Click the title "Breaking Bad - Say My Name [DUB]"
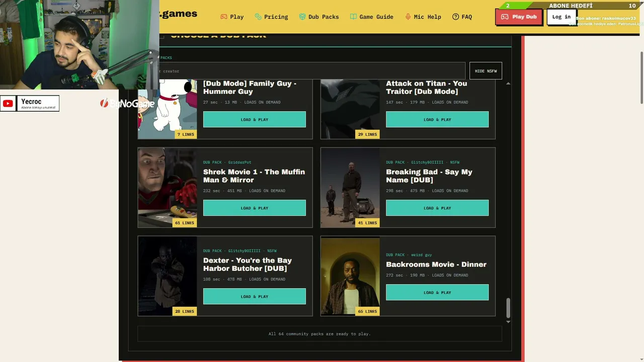 point(429,176)
